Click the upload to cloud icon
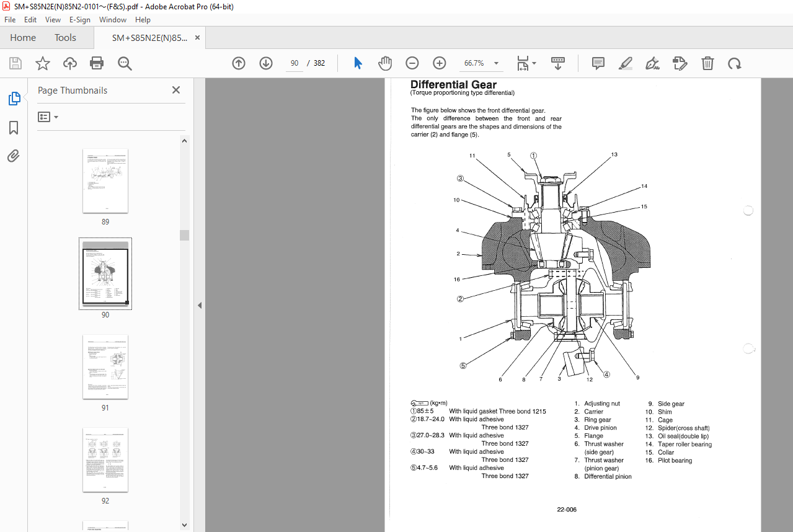The image size is (793, 532). [x=70, y=63]
